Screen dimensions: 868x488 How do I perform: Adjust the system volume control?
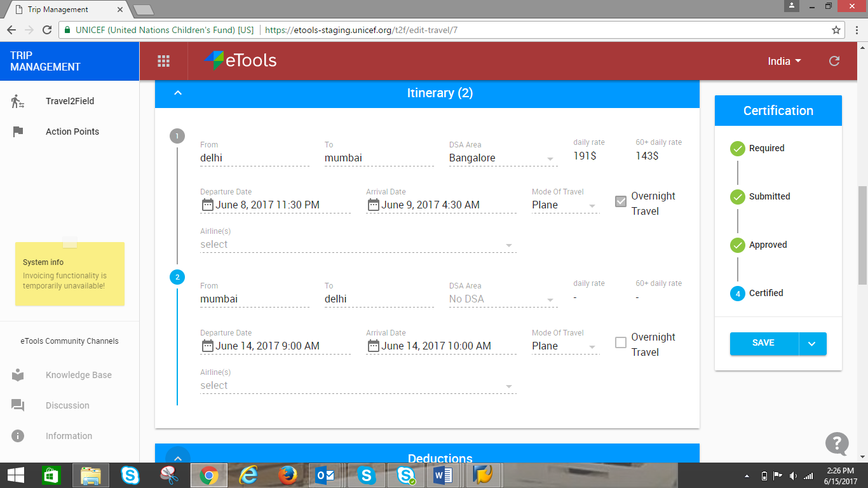point(792,475)
